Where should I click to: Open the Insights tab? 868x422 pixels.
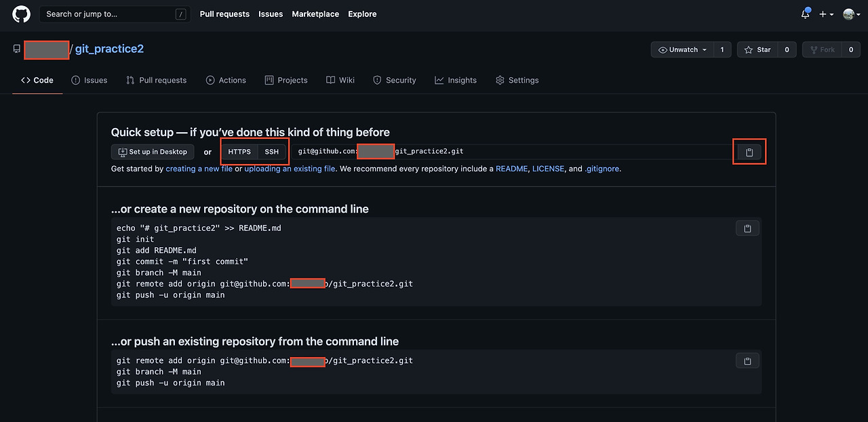point(456,80)
